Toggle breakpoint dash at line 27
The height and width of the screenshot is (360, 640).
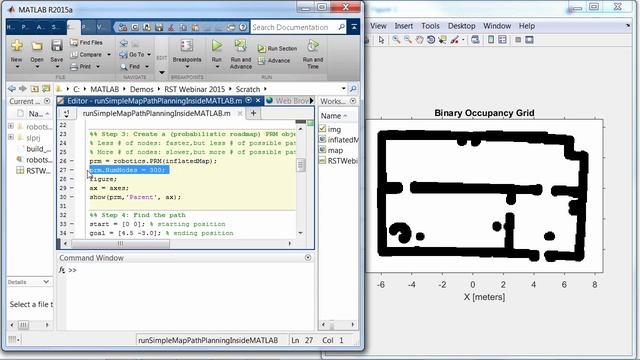click(72, 170)
